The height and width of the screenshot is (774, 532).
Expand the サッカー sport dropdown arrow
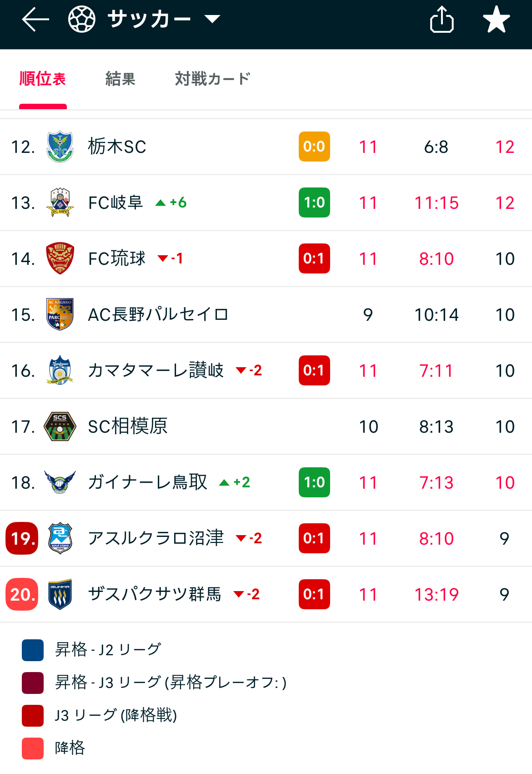click(x=212, y=19)
